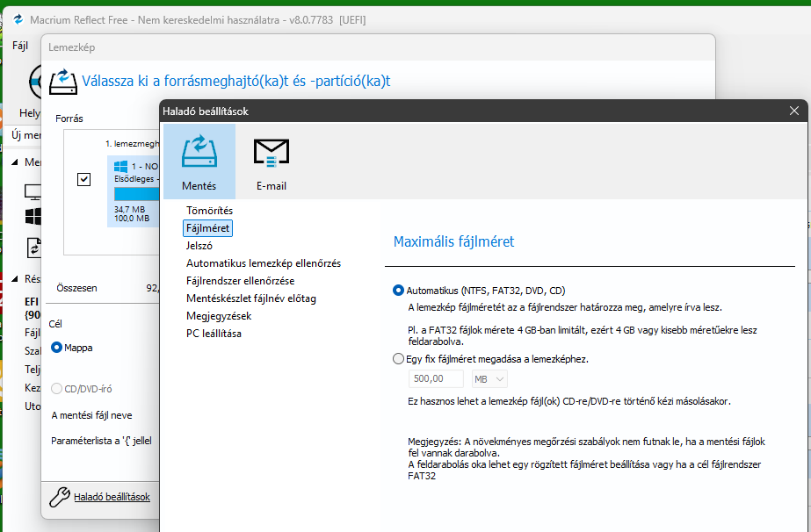Click the Windows logo on partition 1
Screen dimensions: 811x532
(x=120, y=167)
